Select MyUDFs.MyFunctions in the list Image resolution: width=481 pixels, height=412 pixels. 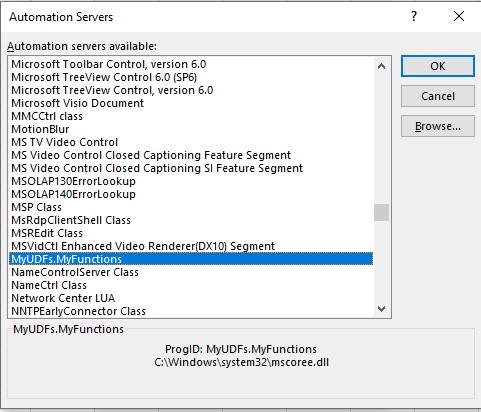[x=191, y=259]
